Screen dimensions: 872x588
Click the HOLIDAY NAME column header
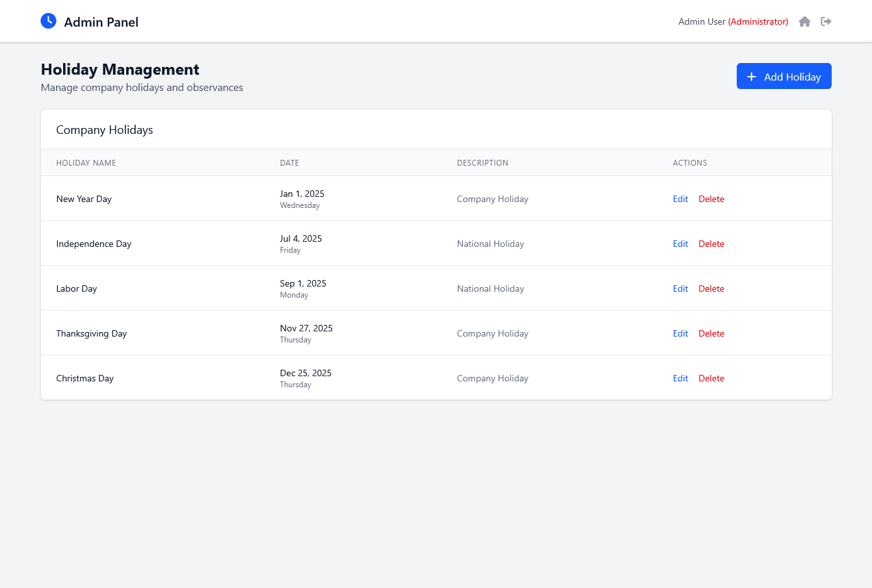point(86,162)
